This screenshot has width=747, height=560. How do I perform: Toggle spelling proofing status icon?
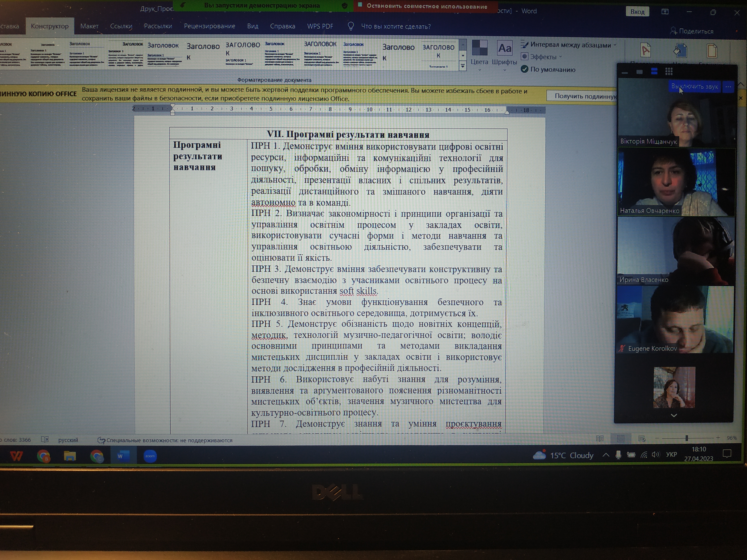pyautogui.click(x=45, y=439)
